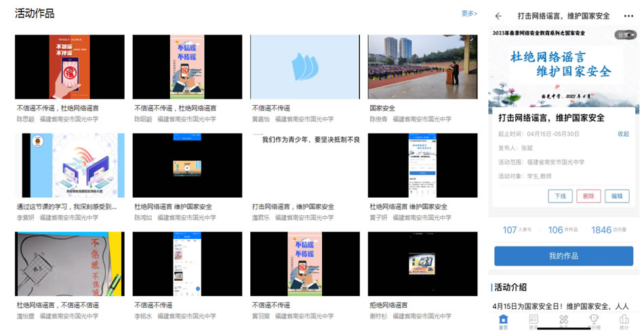
Task: Click the 发布人 publisher line
Action: (x=515, y=148)
